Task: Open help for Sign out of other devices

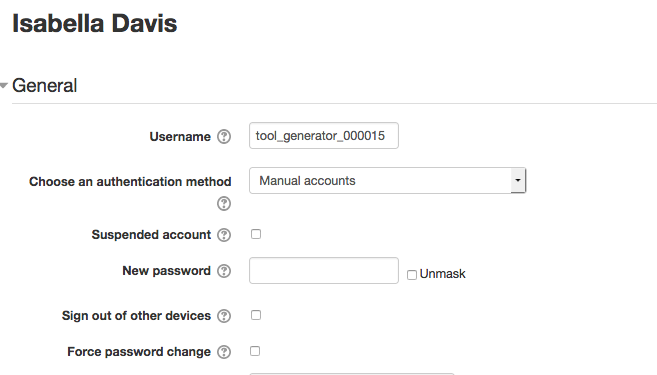Action: (x=224, y=316)
